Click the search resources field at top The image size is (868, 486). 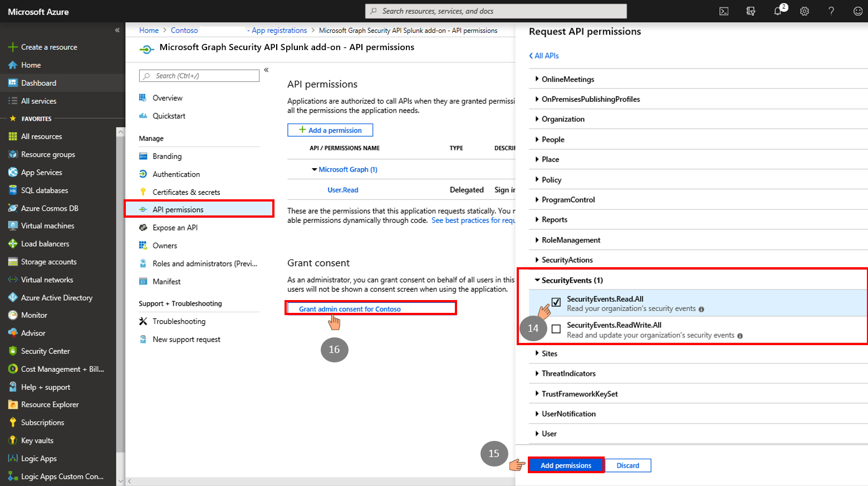pos(496,11)
